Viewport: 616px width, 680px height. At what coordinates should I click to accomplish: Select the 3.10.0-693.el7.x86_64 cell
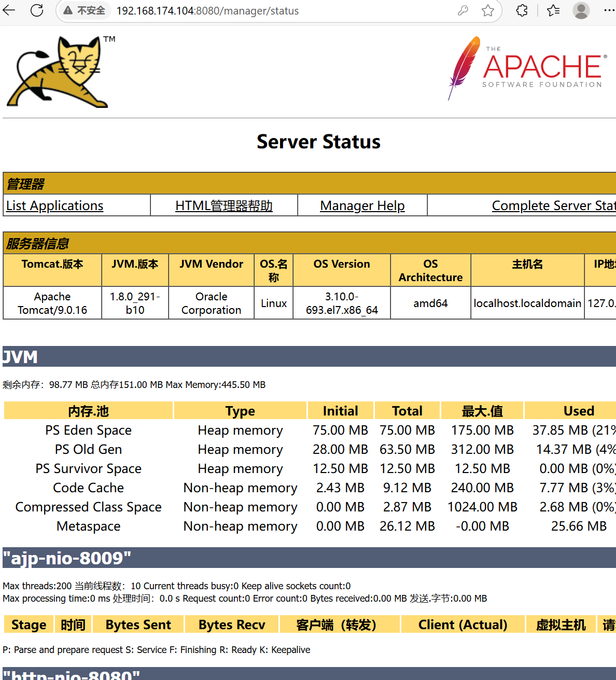pyautogui.click(x=342, y=303)
